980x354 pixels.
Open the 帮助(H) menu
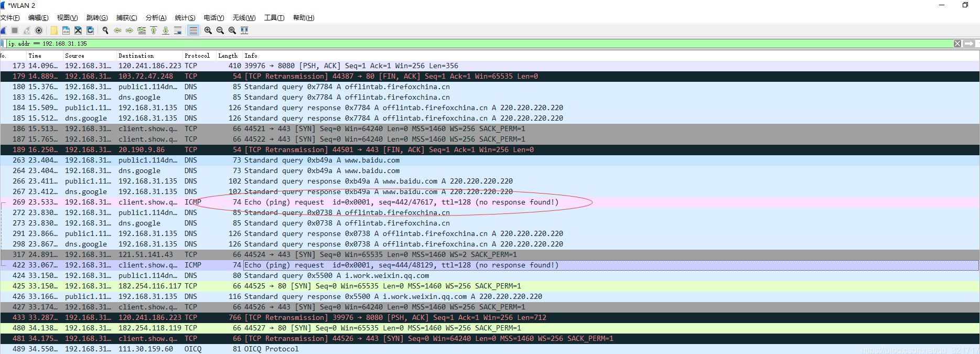(x=304, y=18)
